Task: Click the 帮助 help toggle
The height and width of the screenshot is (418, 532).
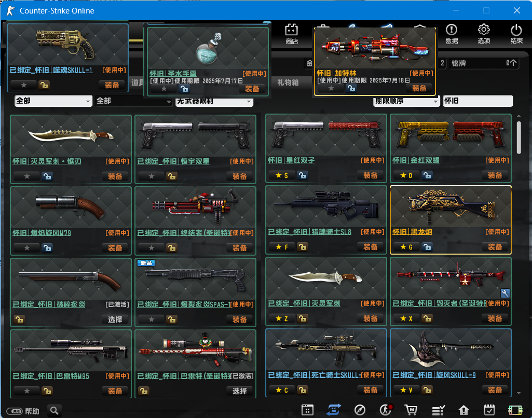Action: pos(23,411)
